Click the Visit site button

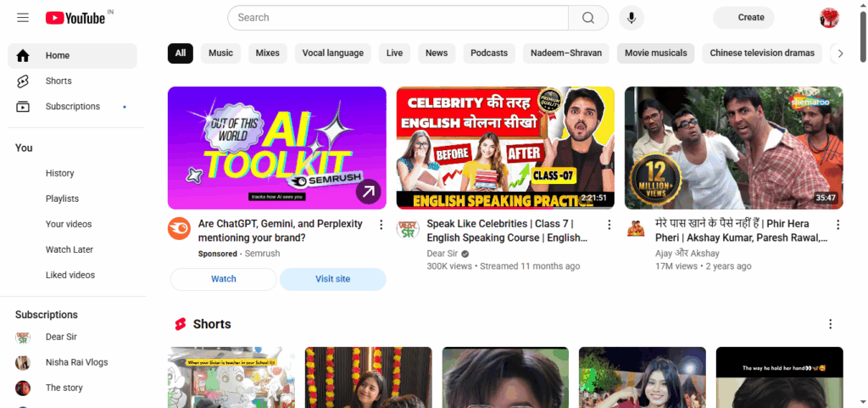[x=332, y=279]
